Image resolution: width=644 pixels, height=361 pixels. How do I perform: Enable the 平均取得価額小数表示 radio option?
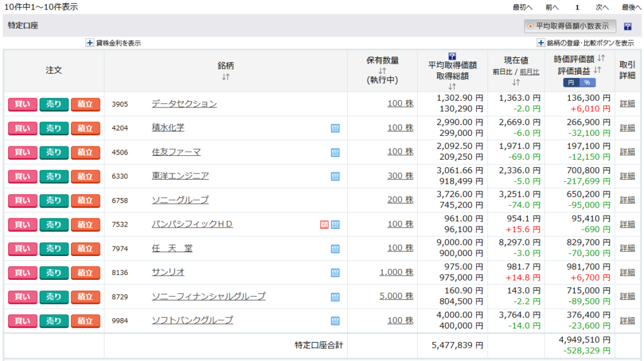click(530, 26)
